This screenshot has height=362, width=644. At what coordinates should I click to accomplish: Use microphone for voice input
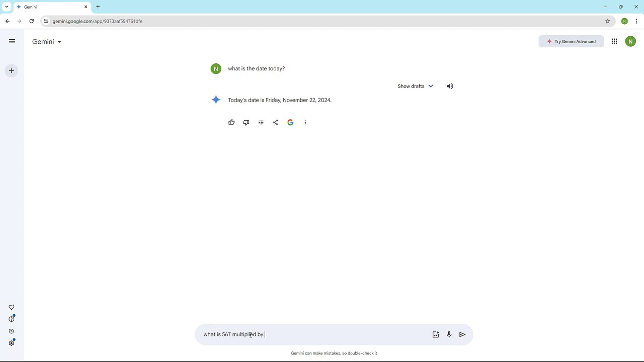coord(449,334)
